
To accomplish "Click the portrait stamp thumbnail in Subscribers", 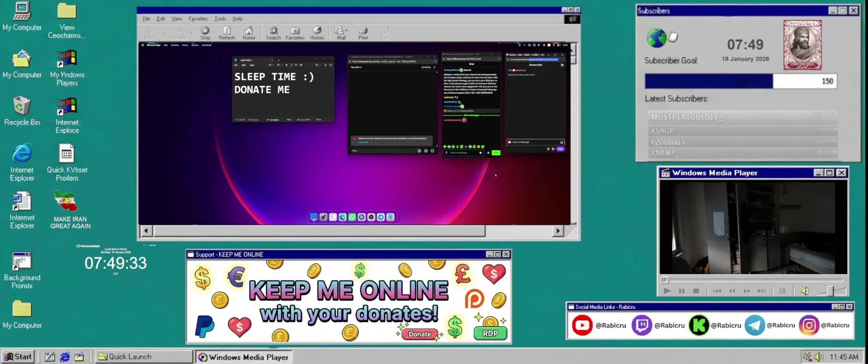I will point(802,45).
